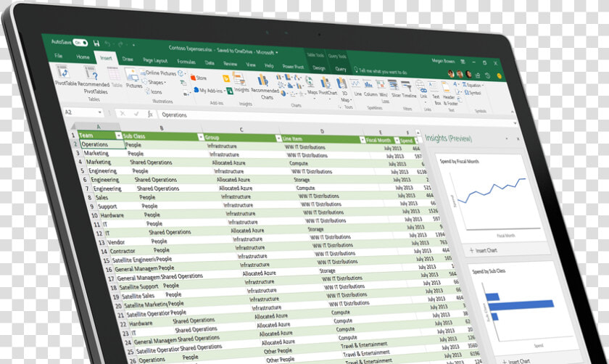Click the Insert Function fx icon
Screen dimensions: 609x364
click(x=150, y=114)
